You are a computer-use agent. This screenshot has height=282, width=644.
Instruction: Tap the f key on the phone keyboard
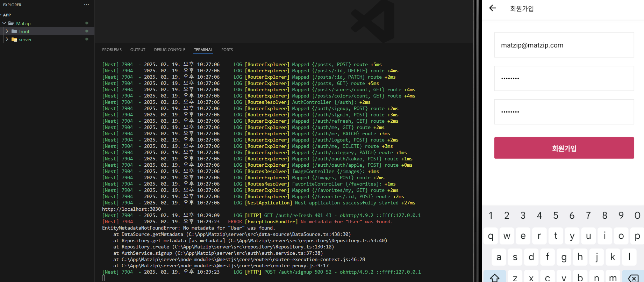point(548,257)
